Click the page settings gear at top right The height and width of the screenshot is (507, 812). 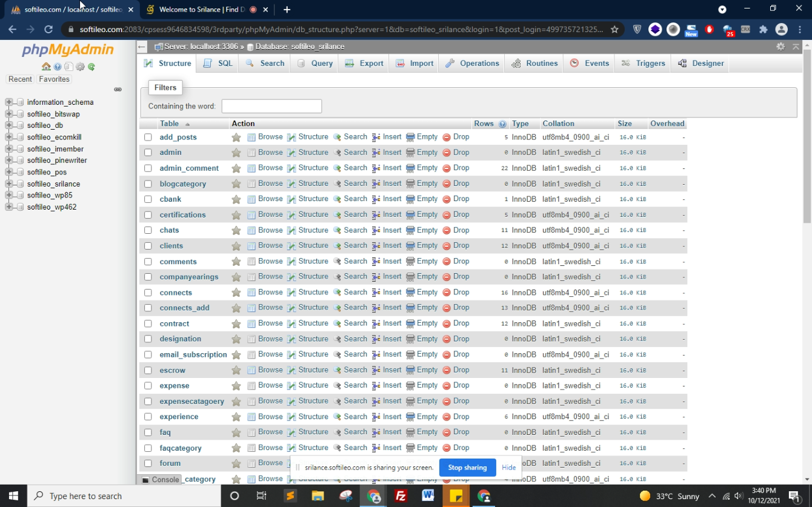click(x=780, y=47)
